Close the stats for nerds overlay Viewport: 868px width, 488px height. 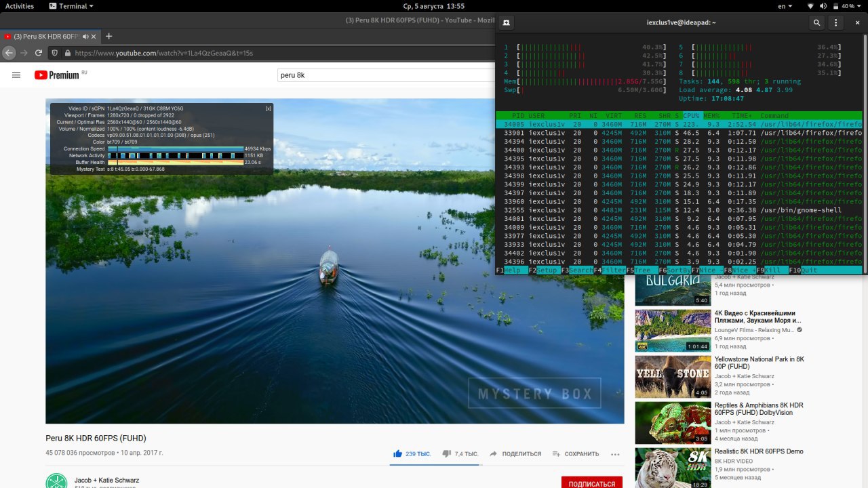point(269,108)
